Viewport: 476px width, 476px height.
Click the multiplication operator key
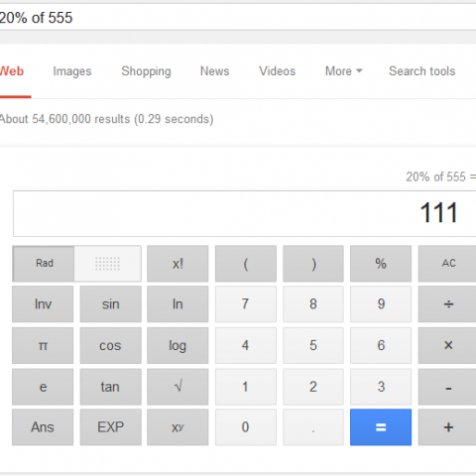(447, 345)
